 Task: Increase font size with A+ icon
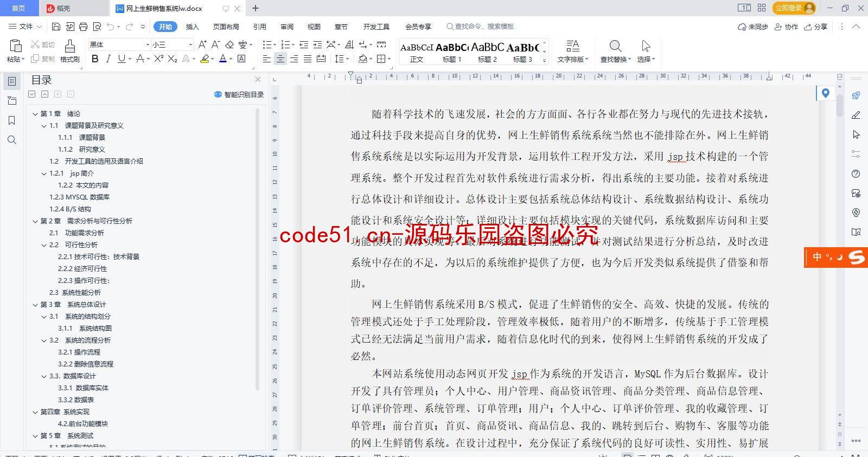pyautogui.click(x=202, y=44)
